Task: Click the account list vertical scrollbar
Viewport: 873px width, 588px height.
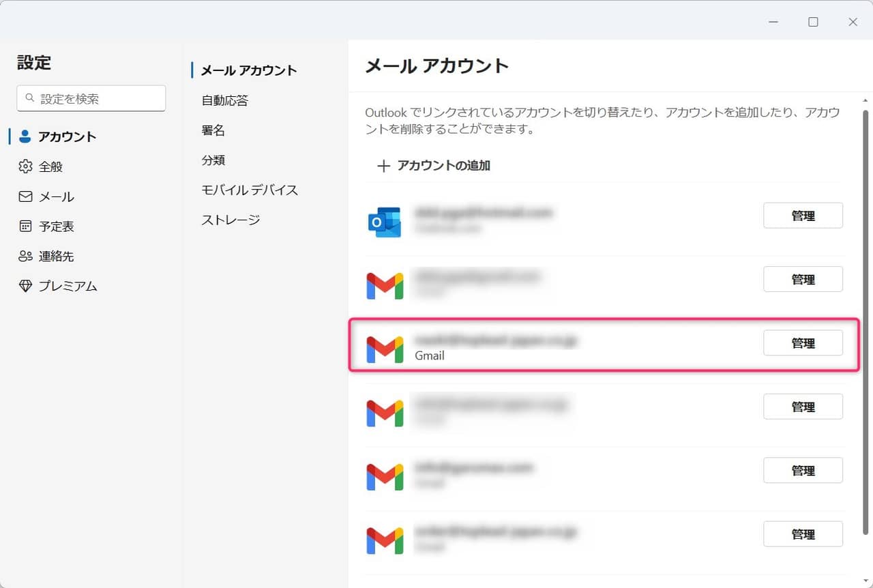Action: click(x=866, y=321)
